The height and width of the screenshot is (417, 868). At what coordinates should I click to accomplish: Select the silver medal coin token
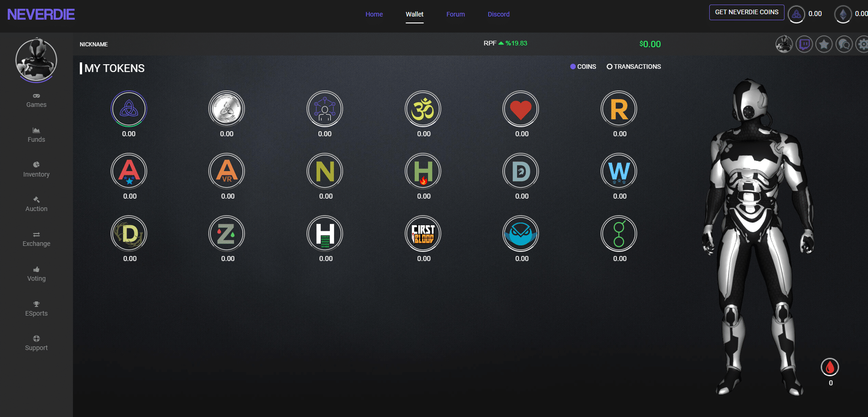point(227,109)
